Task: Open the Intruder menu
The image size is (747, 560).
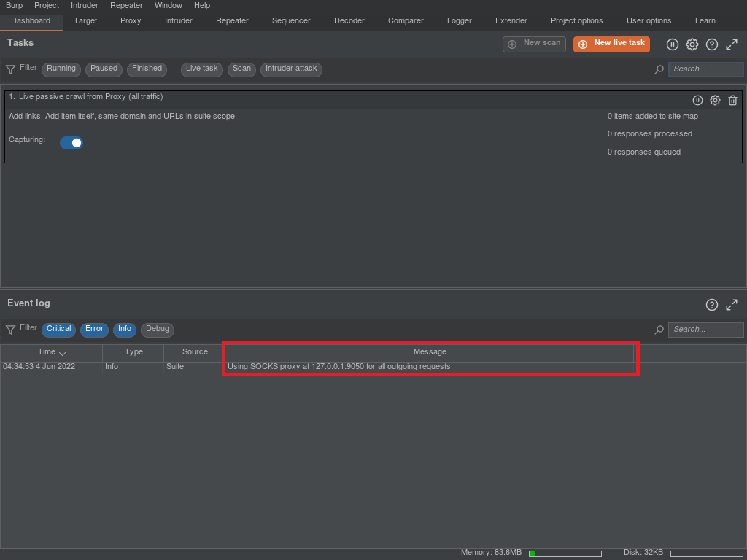Action: click(84, 5)
